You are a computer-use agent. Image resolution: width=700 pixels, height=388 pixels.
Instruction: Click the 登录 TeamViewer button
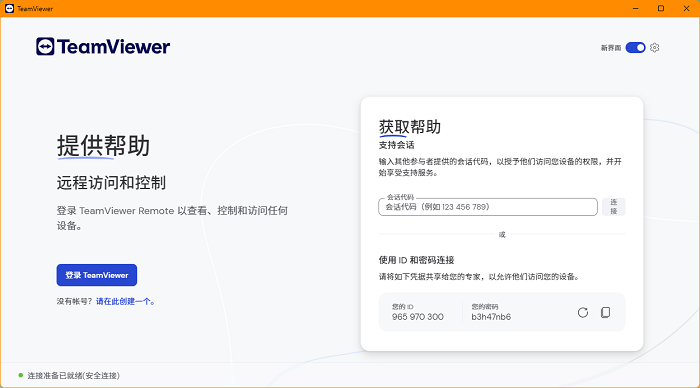click(x=97, y=275)
